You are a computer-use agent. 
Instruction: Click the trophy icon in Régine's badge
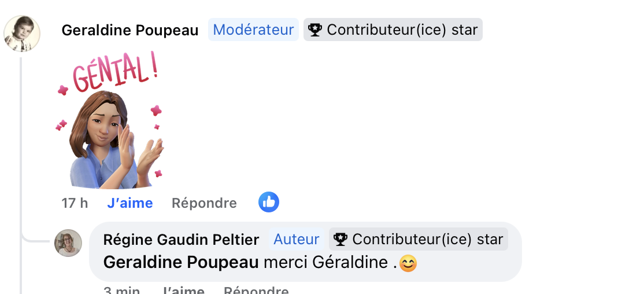[x=340, y=239]
